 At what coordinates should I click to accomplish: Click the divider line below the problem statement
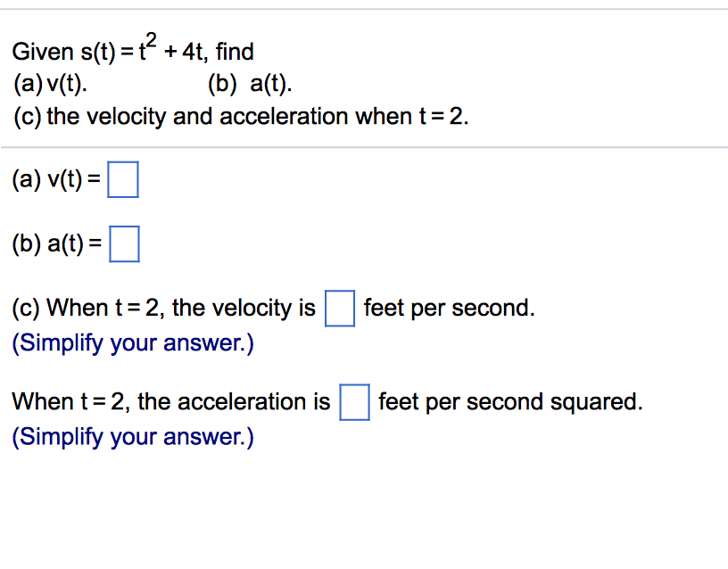click(364, 146)
